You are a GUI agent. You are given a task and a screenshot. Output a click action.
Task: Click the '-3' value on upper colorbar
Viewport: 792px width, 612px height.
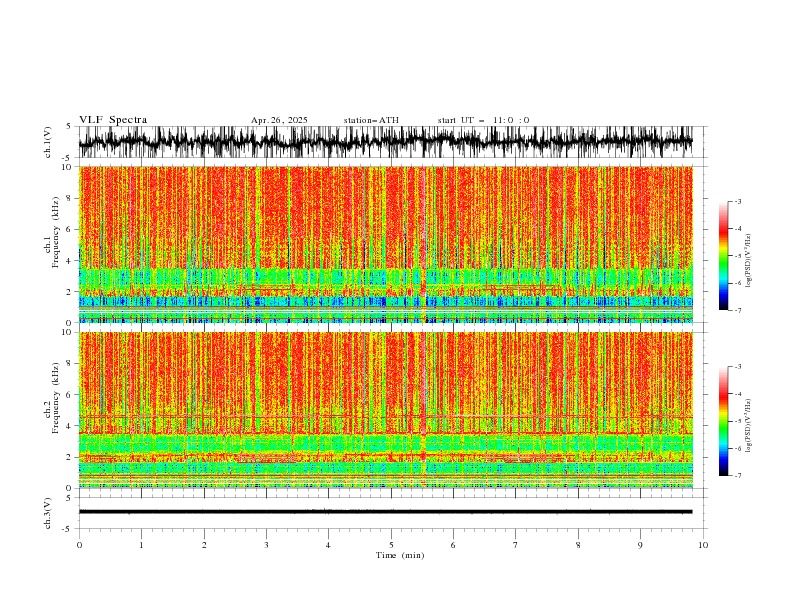click(x=737, y=201)
